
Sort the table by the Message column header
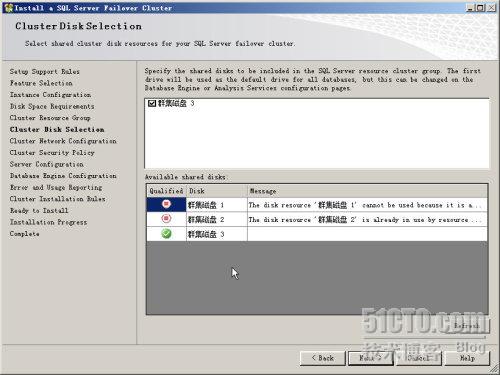tap(367, 191)
